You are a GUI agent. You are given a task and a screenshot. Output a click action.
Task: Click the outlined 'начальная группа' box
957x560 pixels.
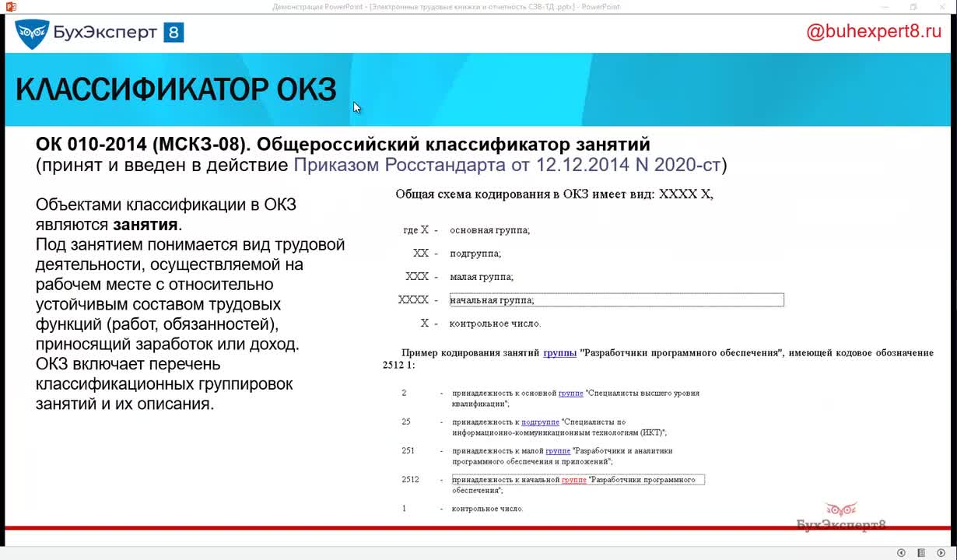[616, 300]
